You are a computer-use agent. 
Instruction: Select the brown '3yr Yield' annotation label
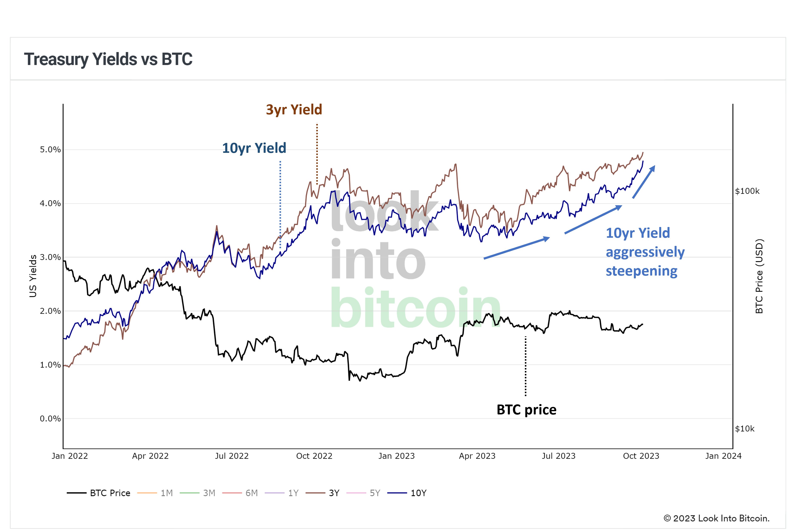coord(294,110)
